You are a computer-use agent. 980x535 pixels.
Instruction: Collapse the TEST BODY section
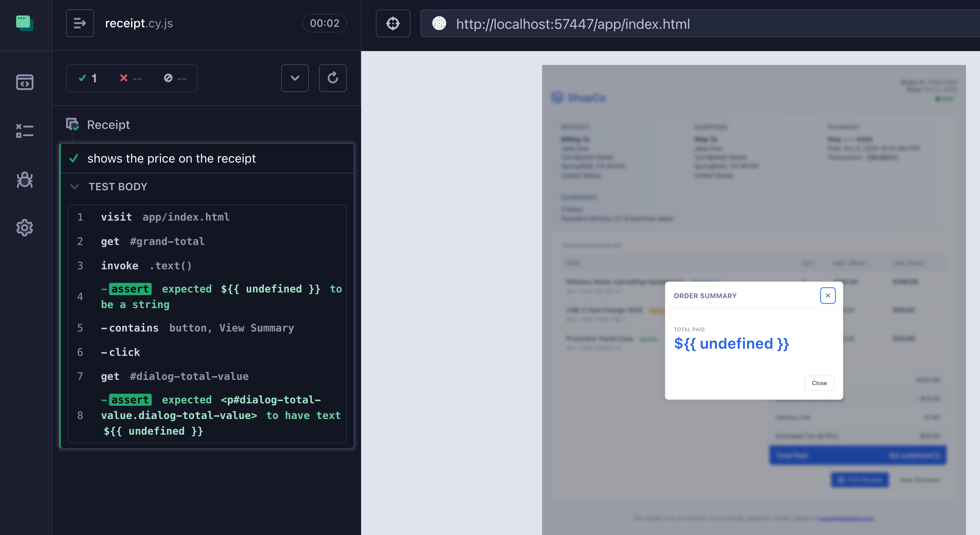(110, 187)
